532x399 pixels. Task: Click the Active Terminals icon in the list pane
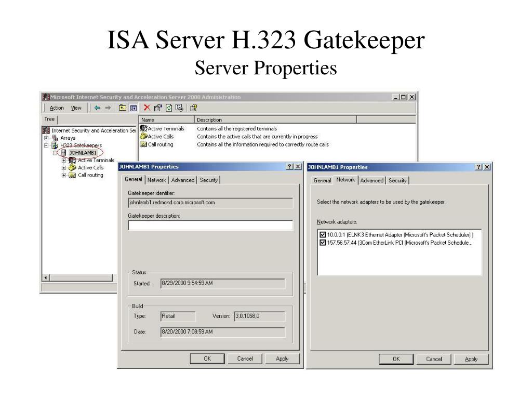[143, 128]
